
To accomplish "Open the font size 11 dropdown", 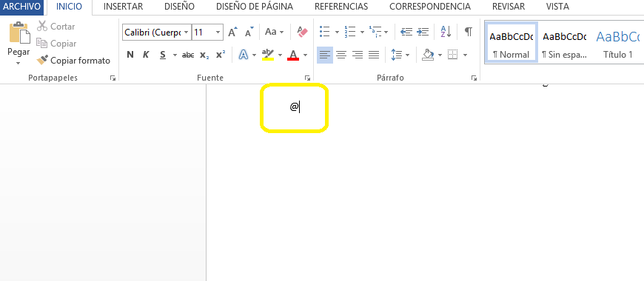I will [x=218, y=32].
